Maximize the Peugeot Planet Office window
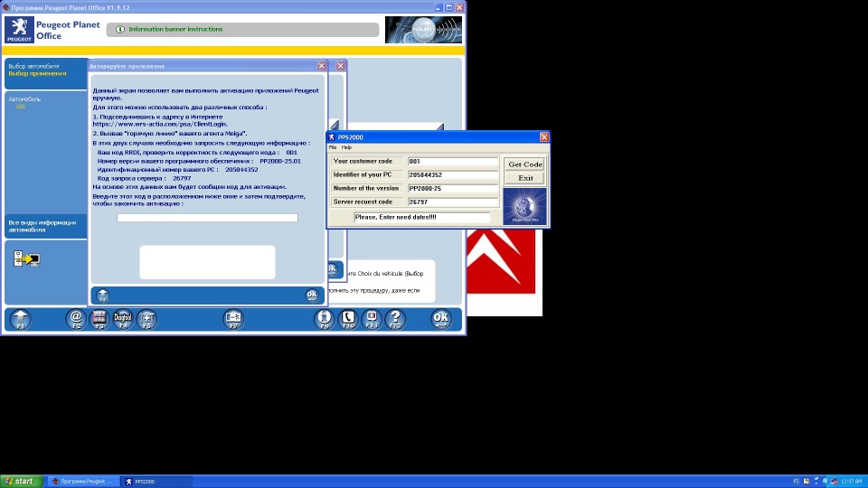Screen dimensions: 868x488 (x=449, y=8)
